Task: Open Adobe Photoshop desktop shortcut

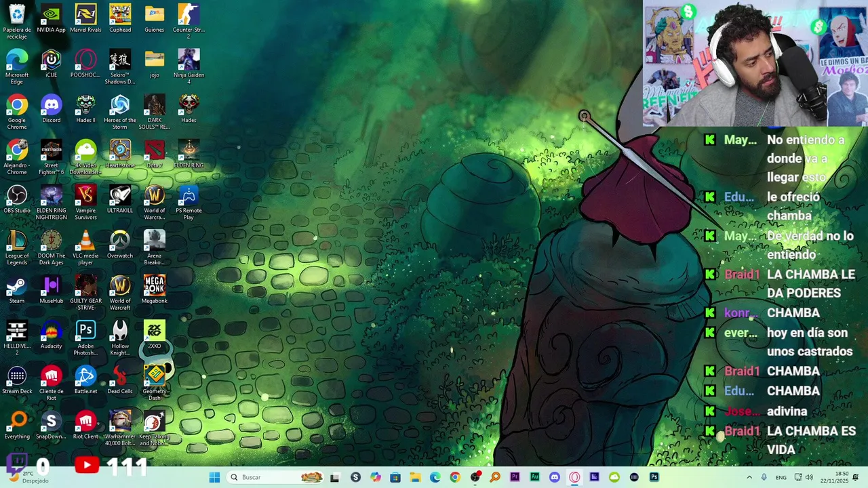Action: point(85,338)
